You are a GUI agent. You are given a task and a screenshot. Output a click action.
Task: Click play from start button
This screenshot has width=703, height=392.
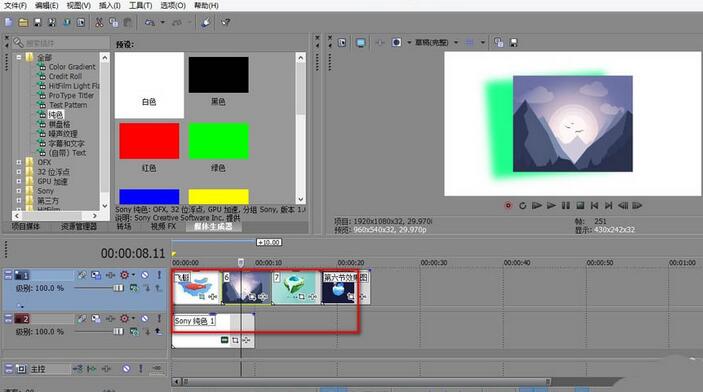537,205
